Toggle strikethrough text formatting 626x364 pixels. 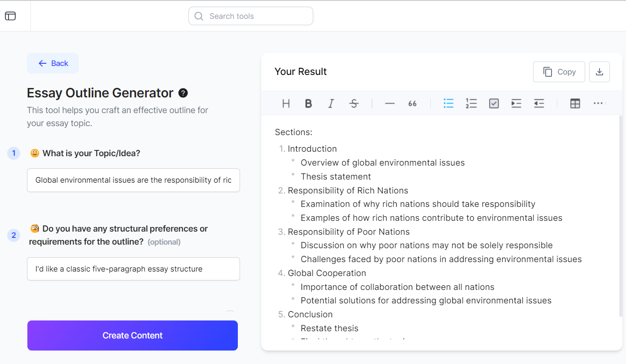click(x=354, y=104)
